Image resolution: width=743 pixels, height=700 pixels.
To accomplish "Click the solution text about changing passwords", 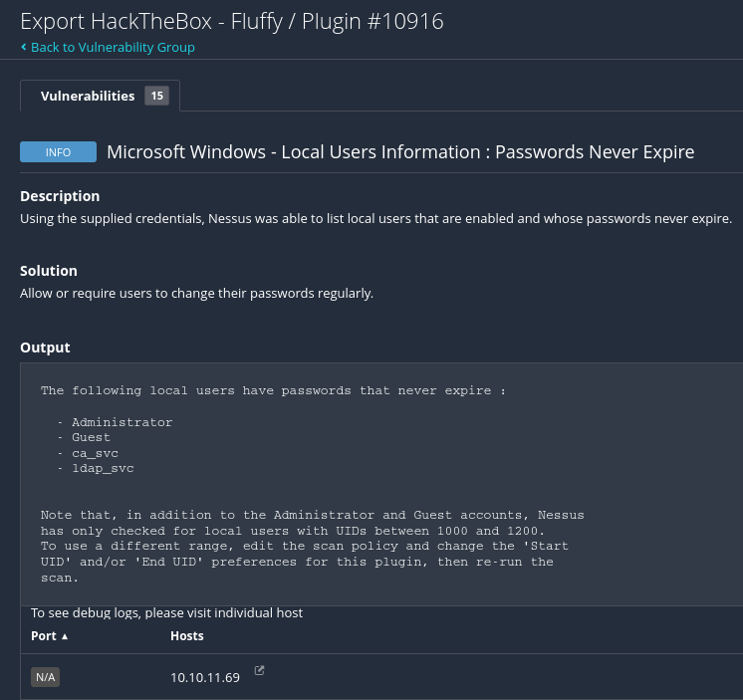I will pyautogui.click(x=196, y=294).
